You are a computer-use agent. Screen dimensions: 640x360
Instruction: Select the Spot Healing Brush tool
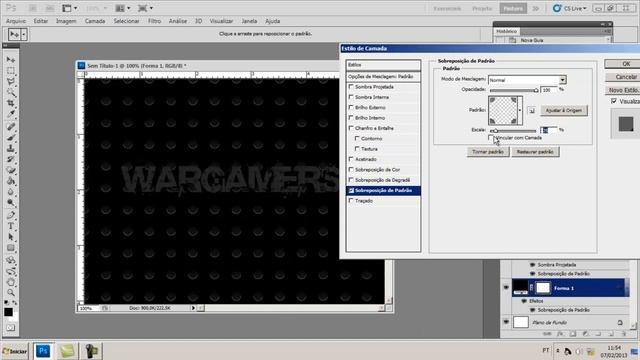[x=11, y=127]
